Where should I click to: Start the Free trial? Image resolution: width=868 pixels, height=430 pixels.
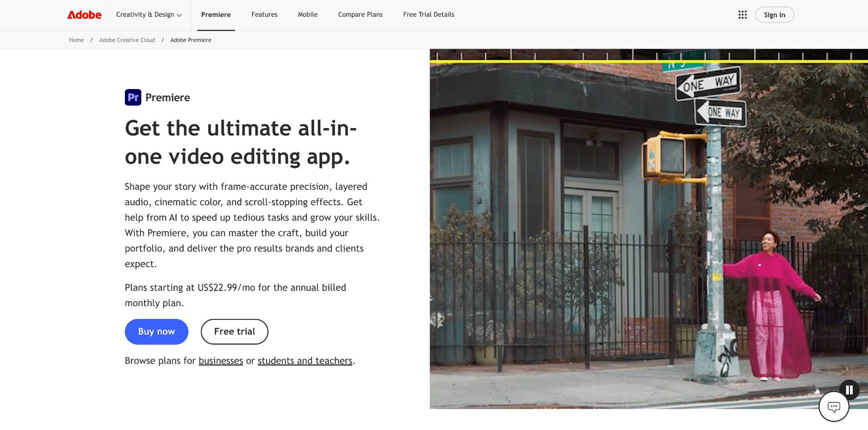[234, 332]
